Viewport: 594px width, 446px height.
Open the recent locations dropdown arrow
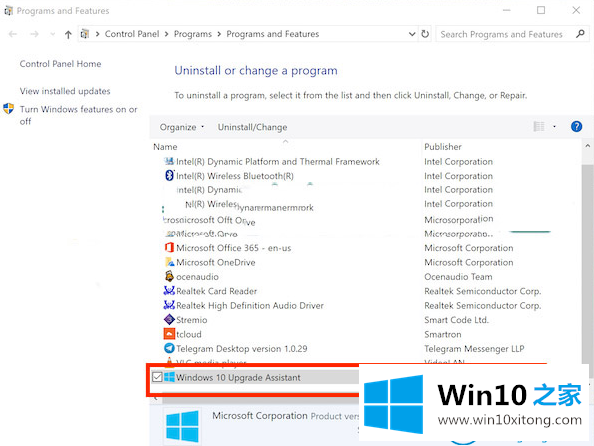[53, 34]
